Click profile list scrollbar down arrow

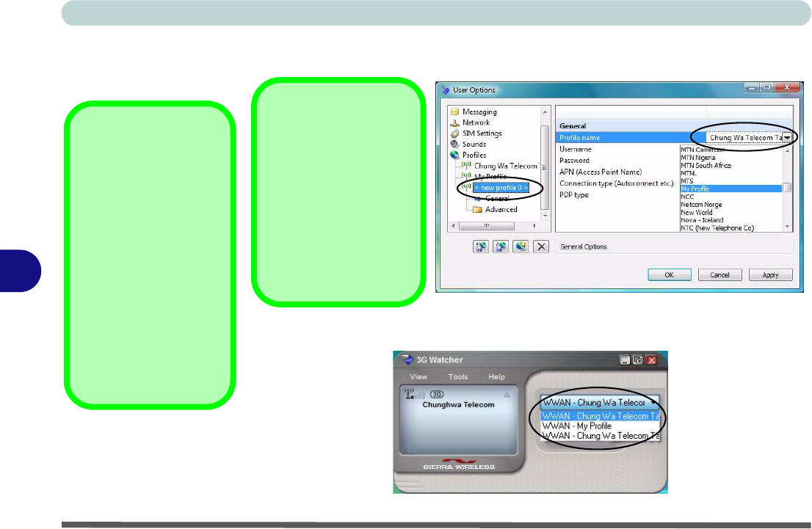tap(787, 227)
